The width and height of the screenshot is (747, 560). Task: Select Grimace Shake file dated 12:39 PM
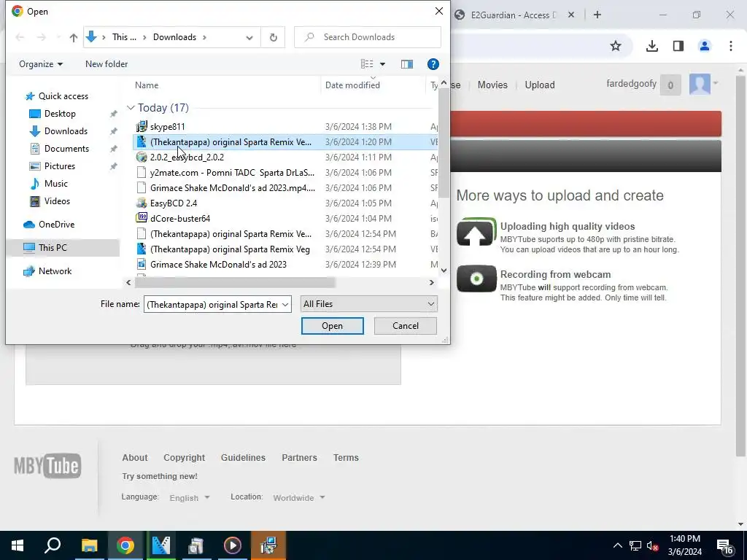tap(218, 264)
